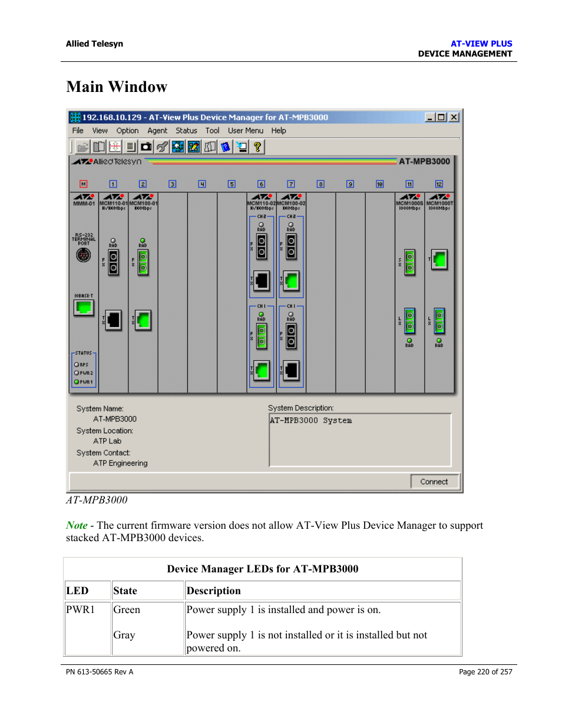The height and width of the screenshot is (728, 562).
Task: Click the RPS status LED
Action: [77, 365]
